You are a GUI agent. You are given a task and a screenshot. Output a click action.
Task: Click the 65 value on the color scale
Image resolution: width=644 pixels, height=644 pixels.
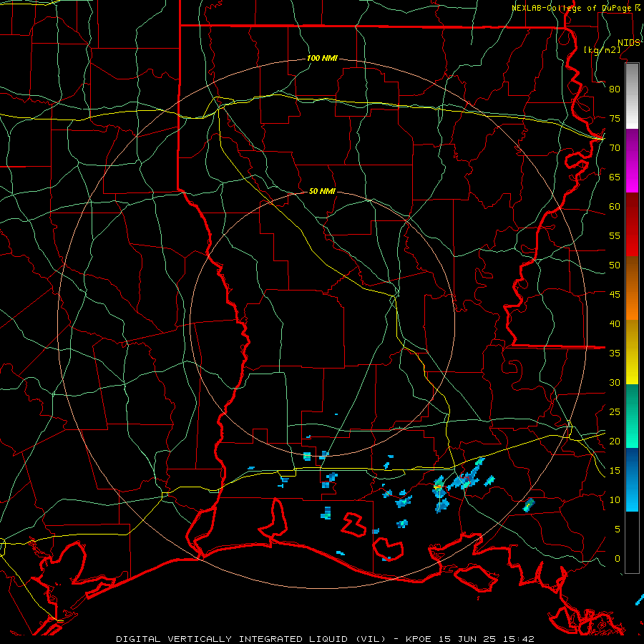coord(615,177)
